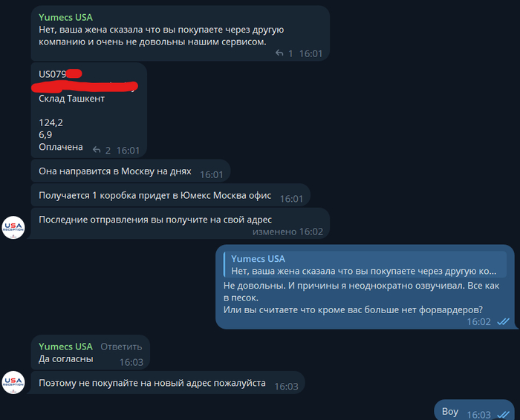The height and width of the screenshot is (420, 520).
Task: Click the double checkmarks on the Boy message
Action: click(x=503, y=414)
